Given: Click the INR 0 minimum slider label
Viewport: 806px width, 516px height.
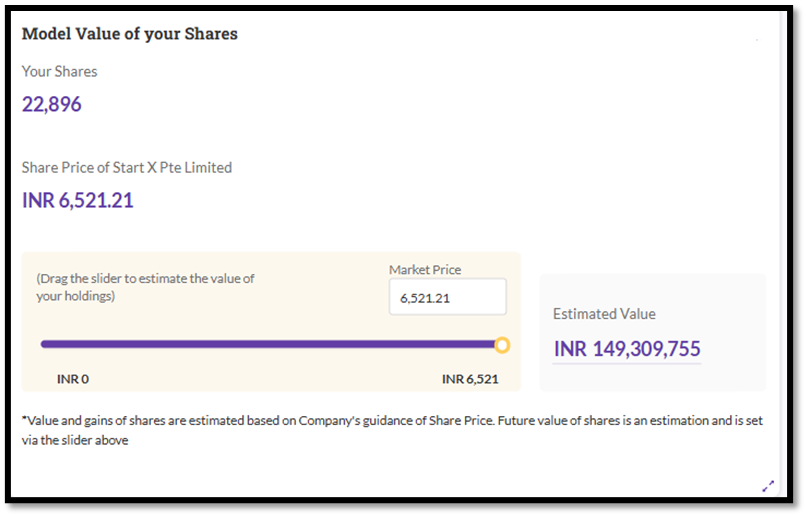Looking at the screenshot, I should coord(73,379).
